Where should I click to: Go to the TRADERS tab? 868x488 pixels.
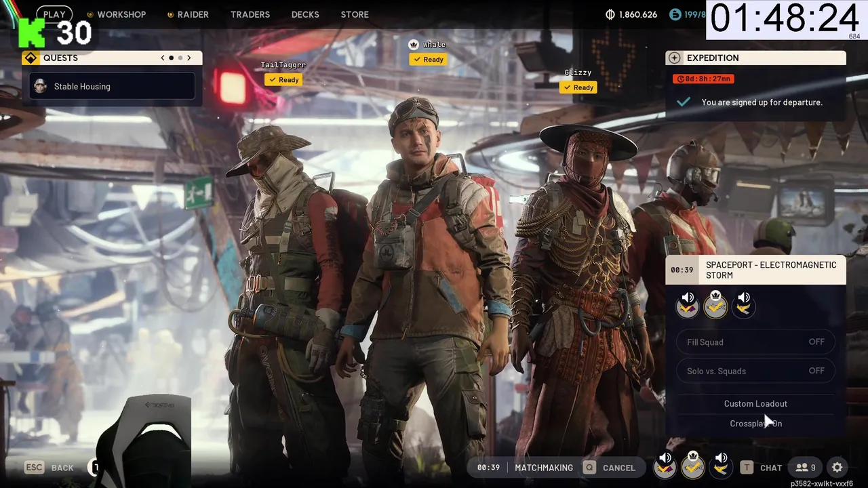click(x=250, y=14)
